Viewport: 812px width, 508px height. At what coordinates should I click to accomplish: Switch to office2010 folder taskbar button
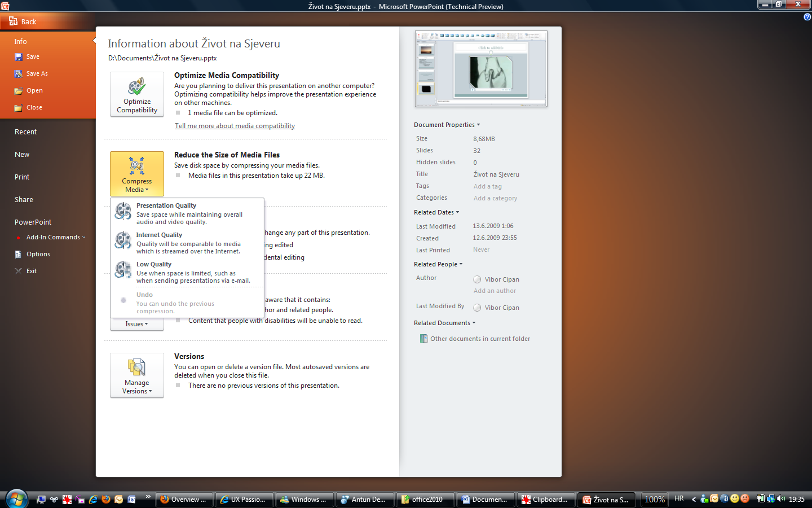pos(425,500)
